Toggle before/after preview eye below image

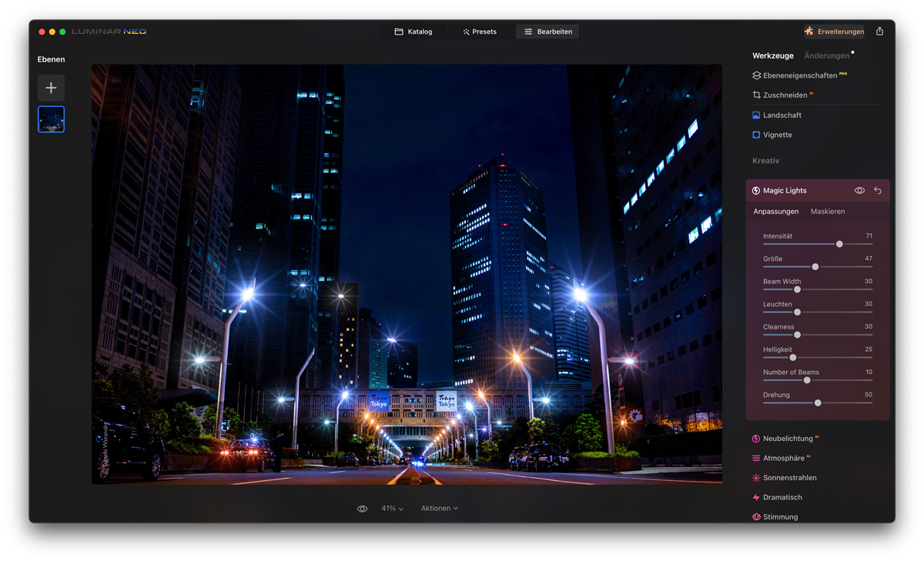pos(362,509)
